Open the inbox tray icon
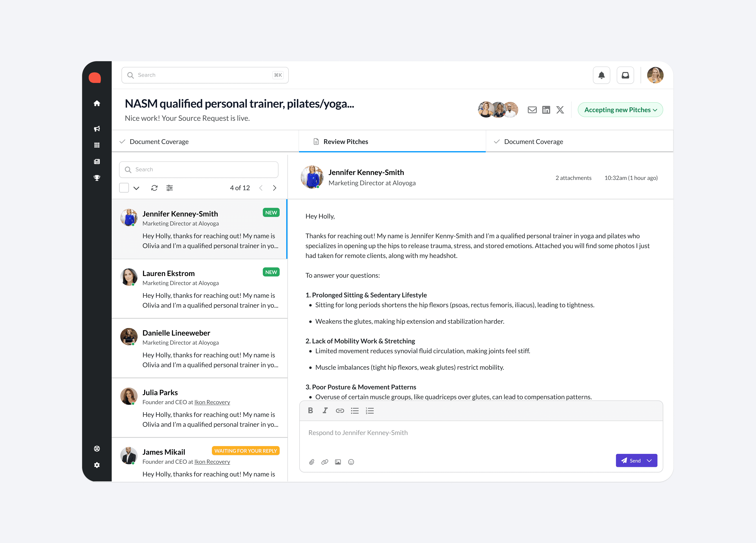This screenshot has width=756, height=543. [625, 75]
